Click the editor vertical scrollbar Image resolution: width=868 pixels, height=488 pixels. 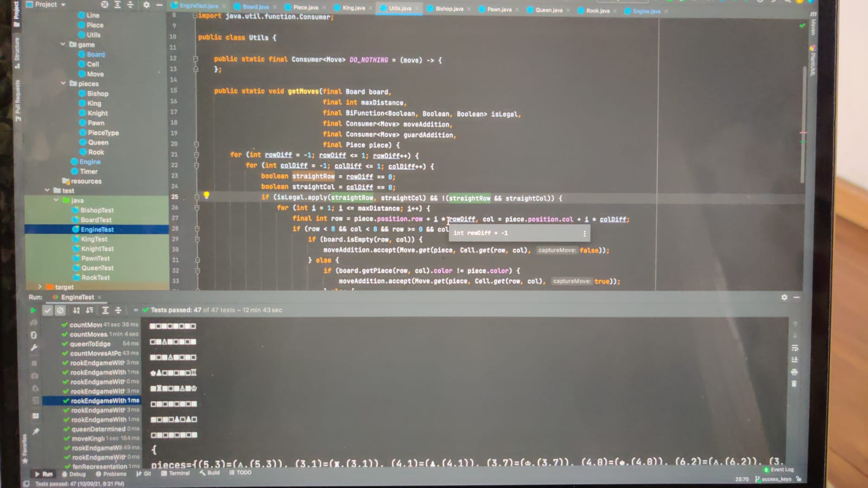[803, 125]
